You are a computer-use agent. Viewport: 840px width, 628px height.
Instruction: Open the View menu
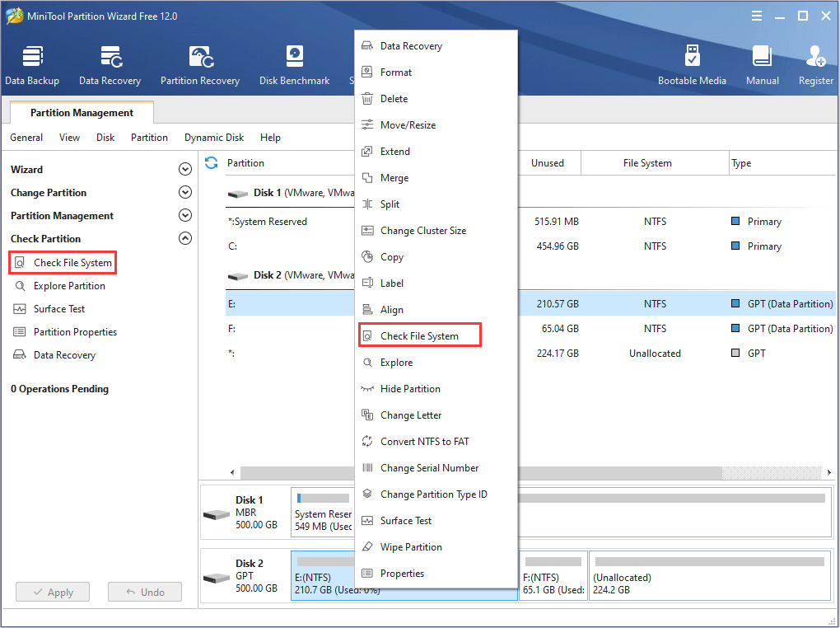tap(70, 138)
